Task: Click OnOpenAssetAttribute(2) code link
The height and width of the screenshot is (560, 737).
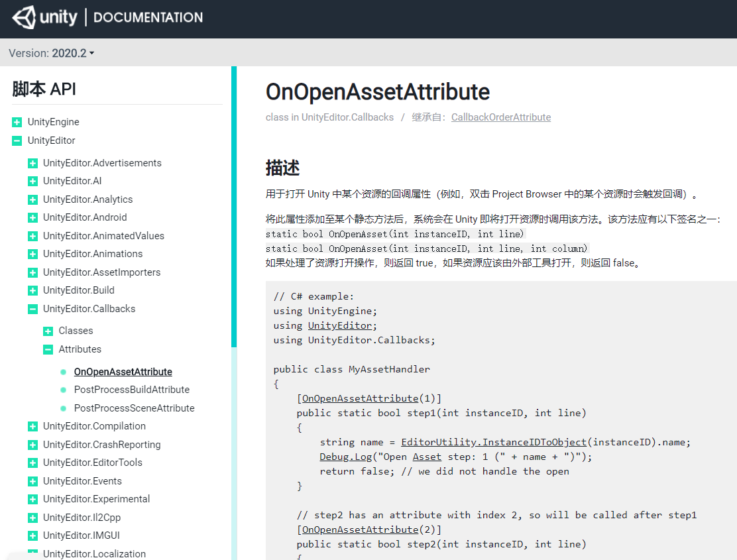Action: pos(360,530)
